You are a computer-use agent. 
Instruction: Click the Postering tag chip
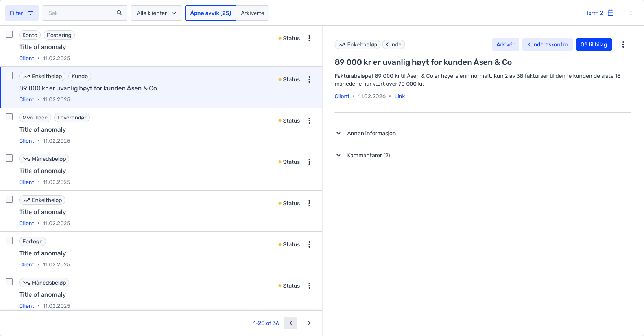click(59, 35)
